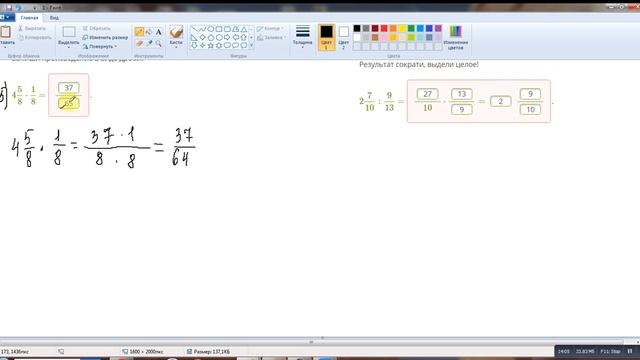The width and height of the screenshot is (640, 360).
Task: Click the Paste clipboard icon
Action: [x=6, y=32]
